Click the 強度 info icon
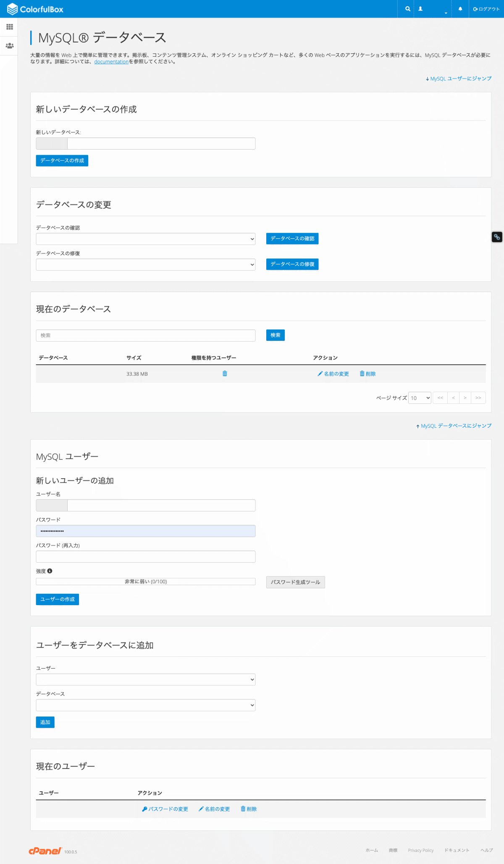This screenshot has height=864, width=504. tap(50, 571)
